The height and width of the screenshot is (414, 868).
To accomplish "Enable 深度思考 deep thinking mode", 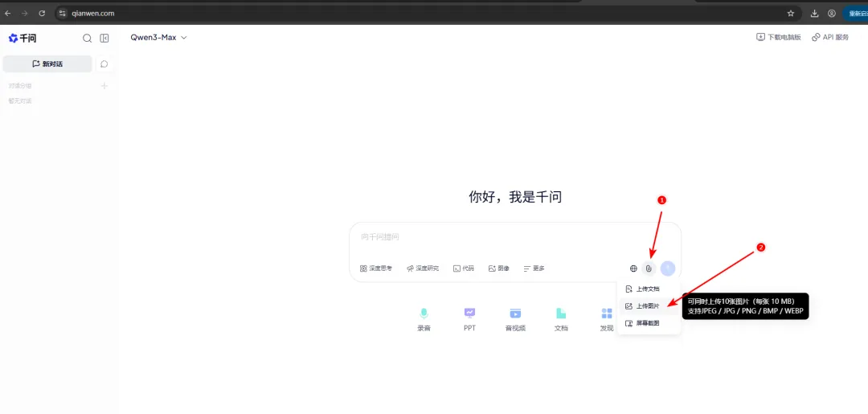I will (376, 268).
